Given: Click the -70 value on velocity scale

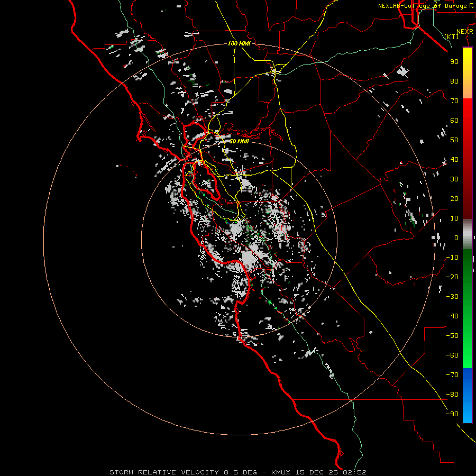Looking at the screenshot, I should click(452, 375).
